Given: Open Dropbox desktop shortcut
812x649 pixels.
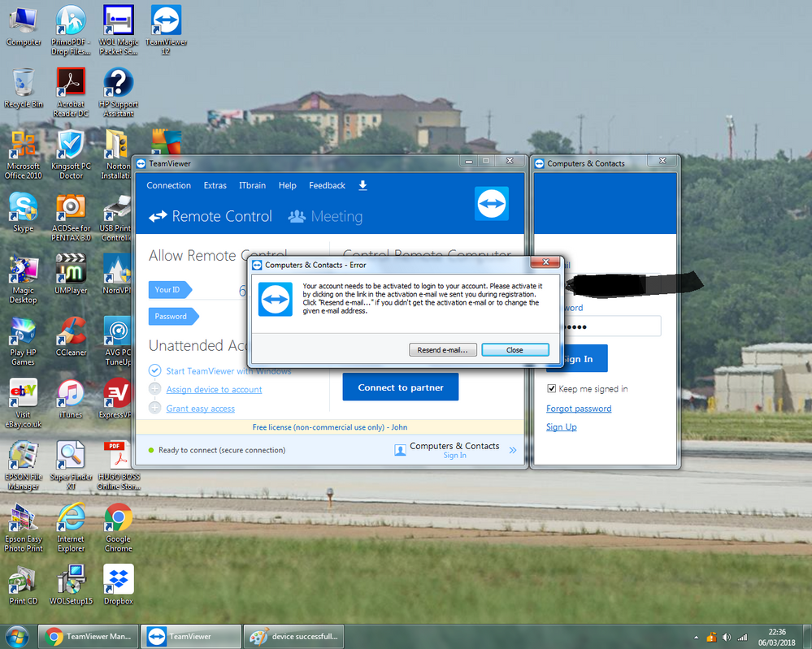Looking at the screenshot, I should point(119,585).
